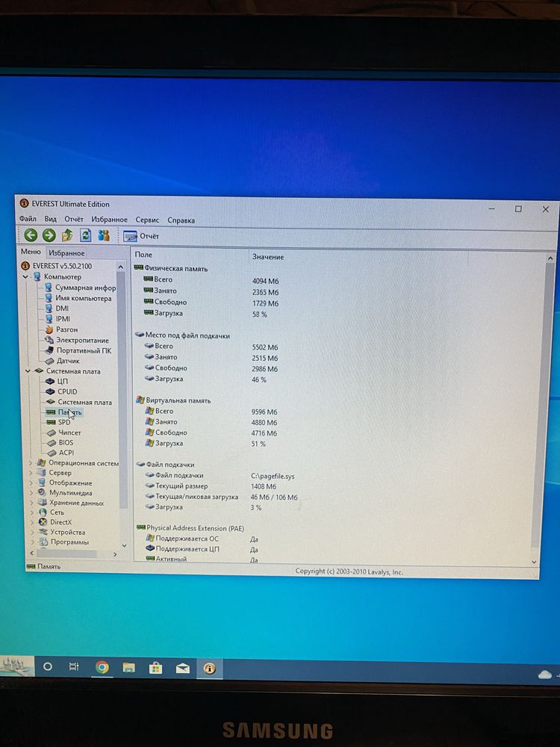Screen dimensions: 560x747
Task: Open the Файл menu
Action: click(x=28, y=219)
